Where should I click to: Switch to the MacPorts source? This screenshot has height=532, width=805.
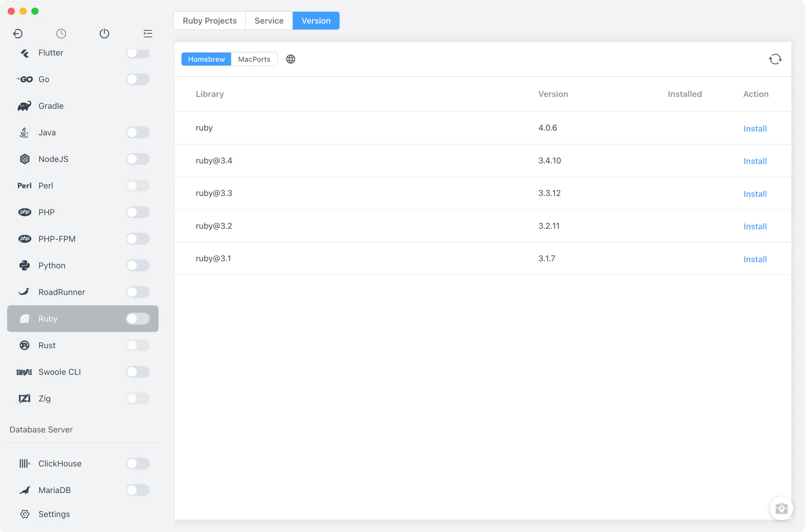[254, 59]
